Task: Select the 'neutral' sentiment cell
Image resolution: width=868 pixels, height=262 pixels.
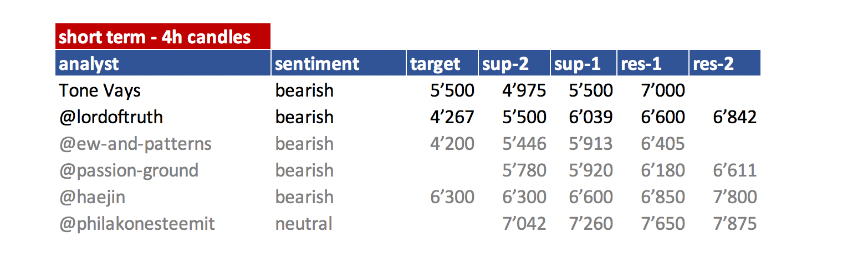Action: (304, 224)
